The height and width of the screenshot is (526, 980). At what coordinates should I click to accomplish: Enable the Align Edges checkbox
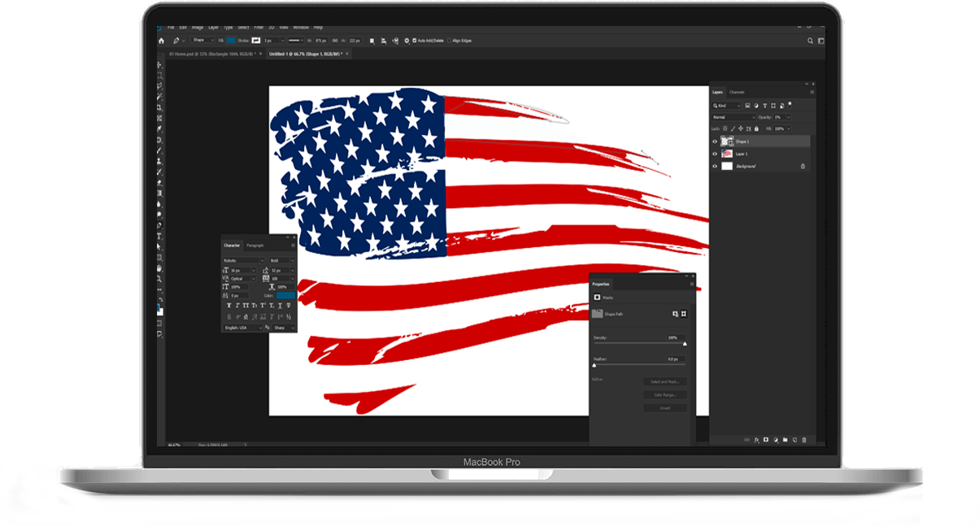coord(449,40)
